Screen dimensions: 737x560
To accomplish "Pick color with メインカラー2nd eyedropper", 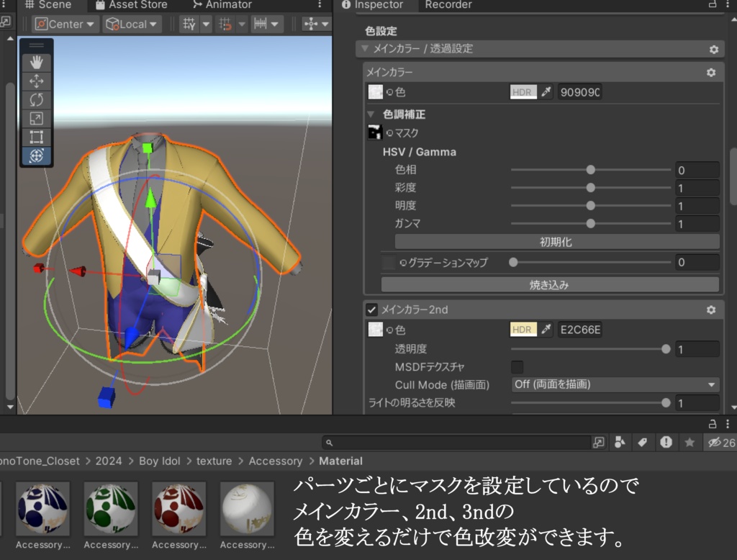I will pyautogui.click(x=546, y=330).
